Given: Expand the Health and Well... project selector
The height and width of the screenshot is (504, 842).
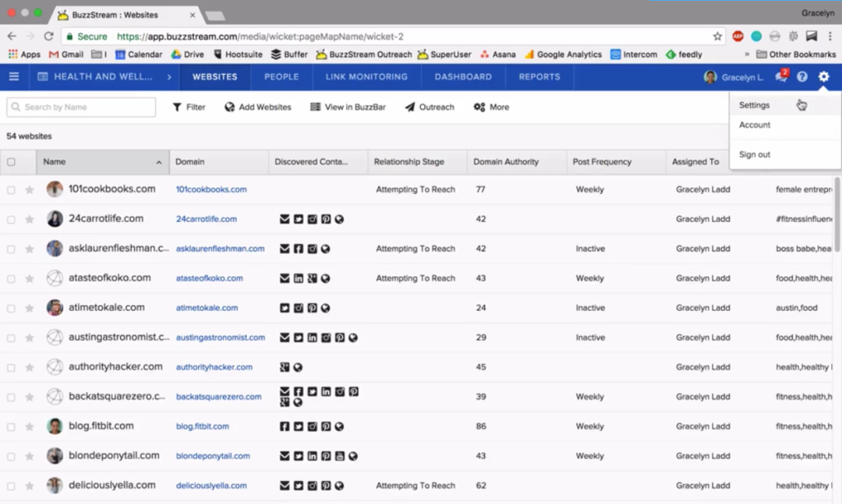Looking at the screenshot, I should 104,76.
